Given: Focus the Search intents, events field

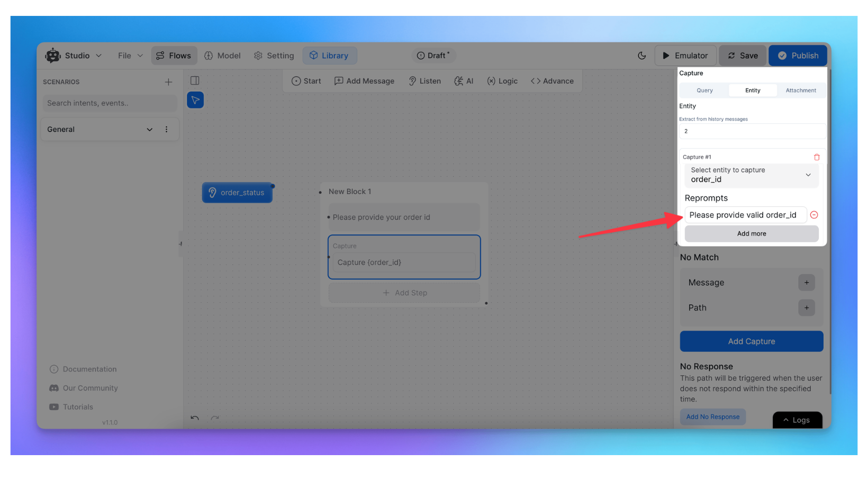Looking at the screenshot, I should (110, 103).
